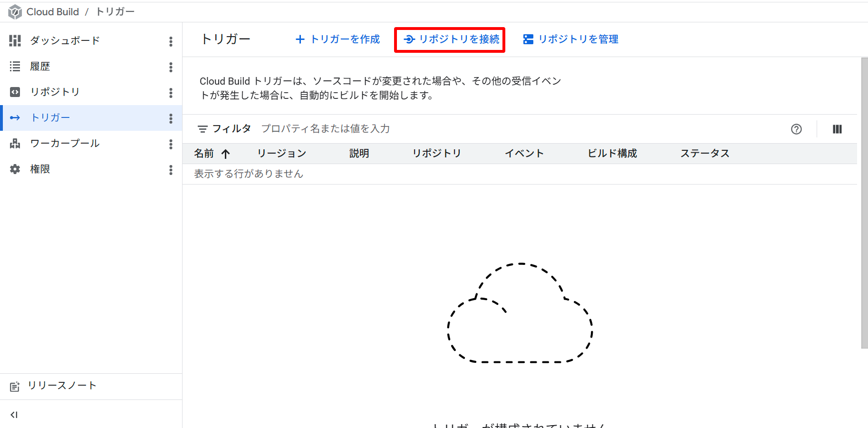Open the filter help question-mark icon
This screenshot has height=428, width=868.
click(x=796, y=129)
